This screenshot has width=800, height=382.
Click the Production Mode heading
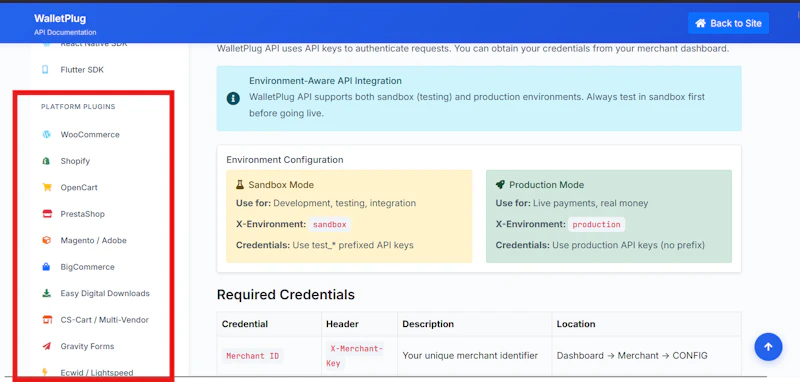546,185
